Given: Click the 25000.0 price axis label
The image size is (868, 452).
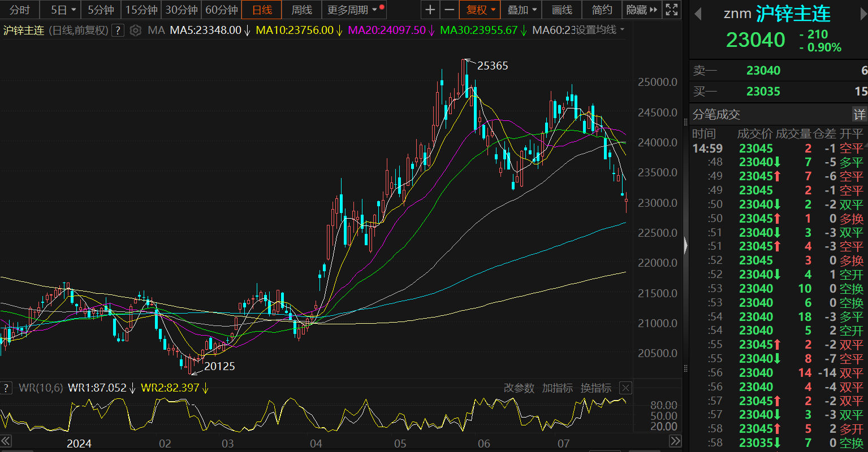Looking at the screenshot, I should (657, 82).
